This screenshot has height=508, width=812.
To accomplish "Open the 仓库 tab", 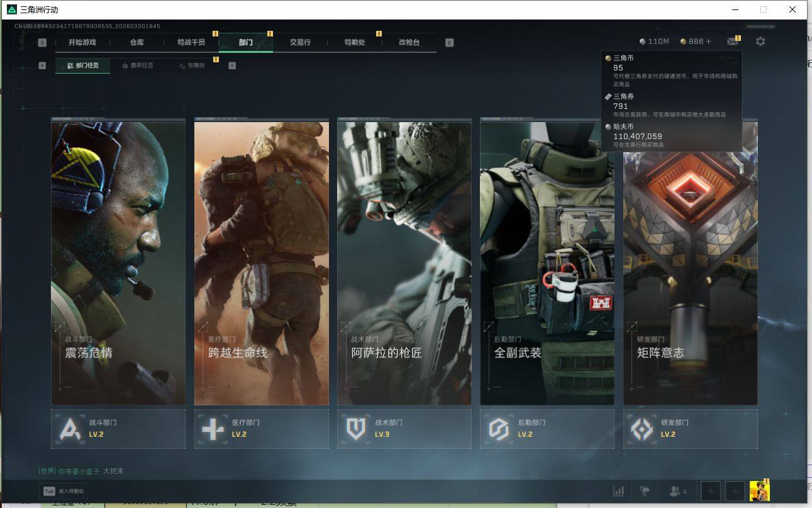I will click(x=137, y=42).
